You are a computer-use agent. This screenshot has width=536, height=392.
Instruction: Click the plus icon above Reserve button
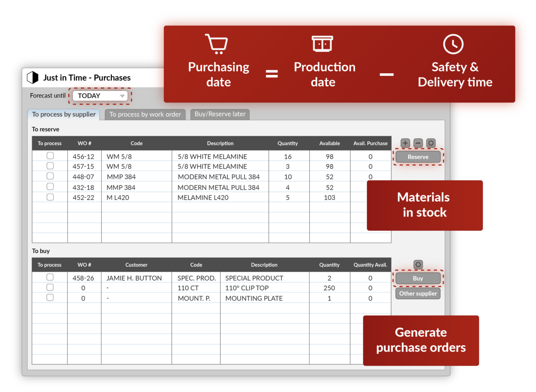pyautogui.click(x=405, y=143)
